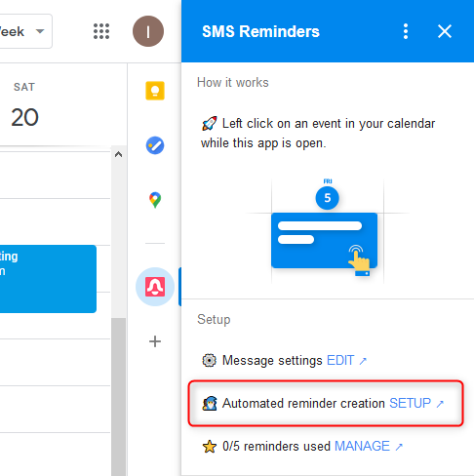Open the account avatar with letter I

pos(148,31)
